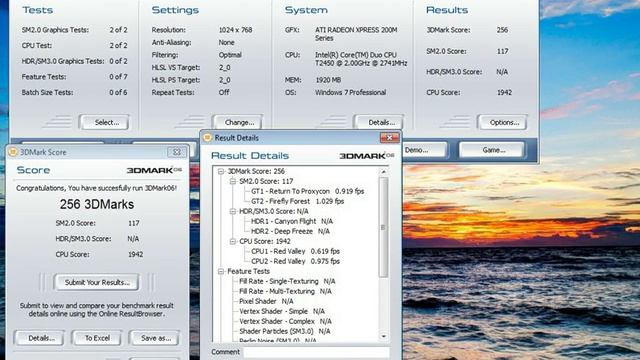Select CPU2 - Red Valley row

click(296, 261)
